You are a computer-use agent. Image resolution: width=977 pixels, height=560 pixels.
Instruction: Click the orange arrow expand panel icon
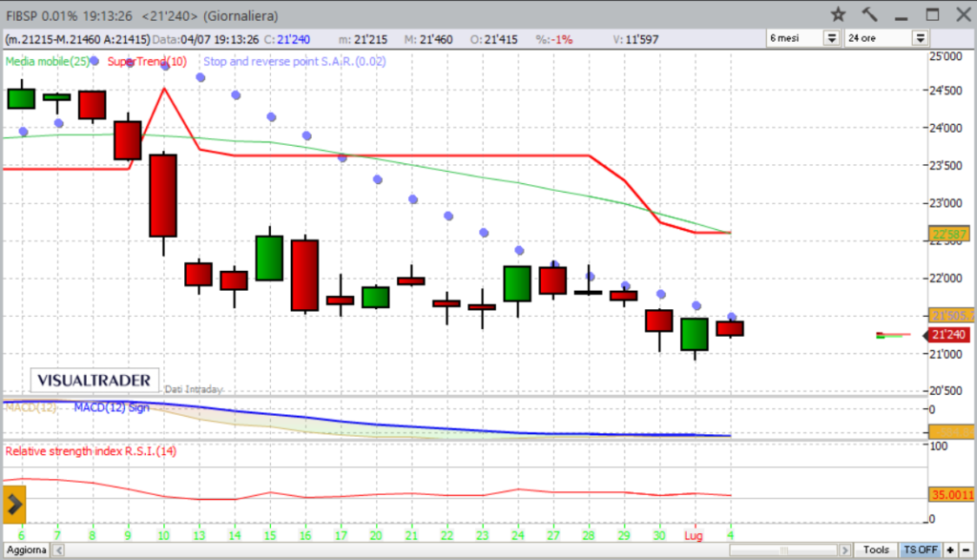coord(14,503)
